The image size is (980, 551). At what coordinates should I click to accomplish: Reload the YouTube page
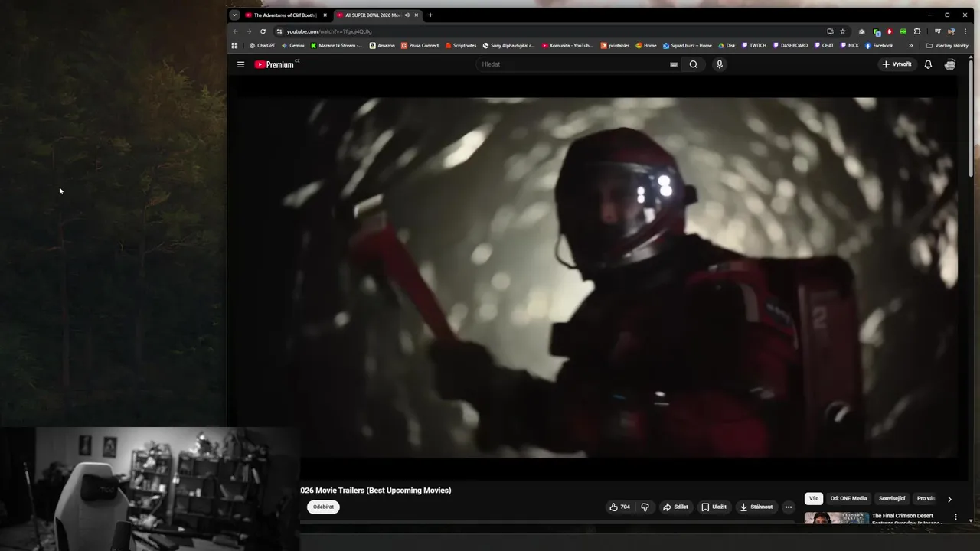263,31
